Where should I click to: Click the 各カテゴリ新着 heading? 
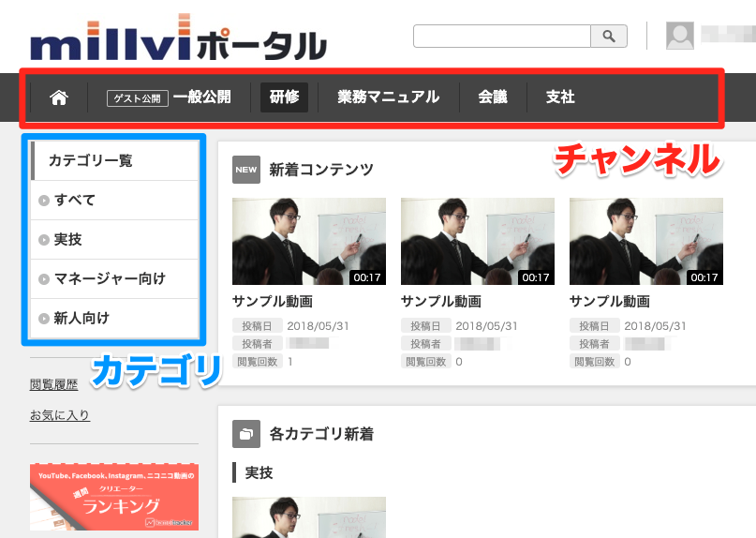pyautogui.click(x=321, y=434)
